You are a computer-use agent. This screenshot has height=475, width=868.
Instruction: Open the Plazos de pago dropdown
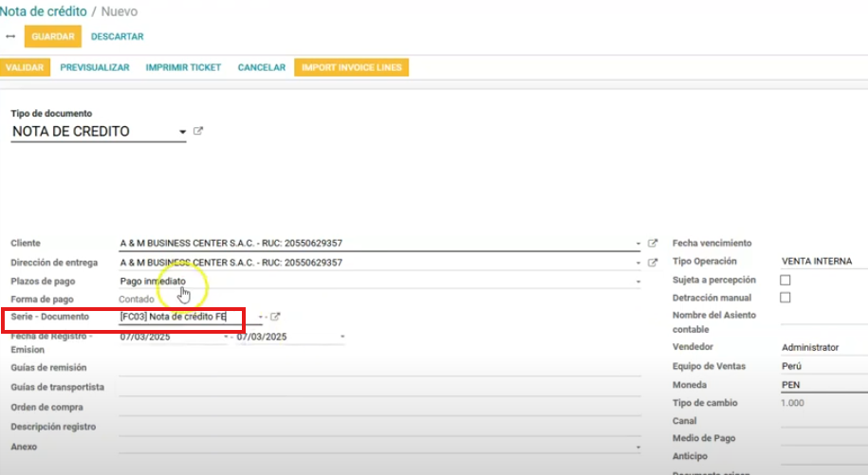coord(638,282)
